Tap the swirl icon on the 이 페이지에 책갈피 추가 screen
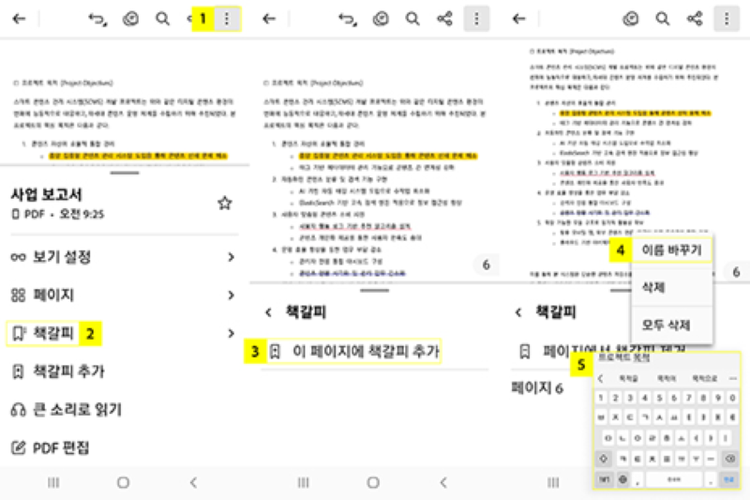Image resolution: width=750 pixels, height=500 pixels. coord(381,19)
